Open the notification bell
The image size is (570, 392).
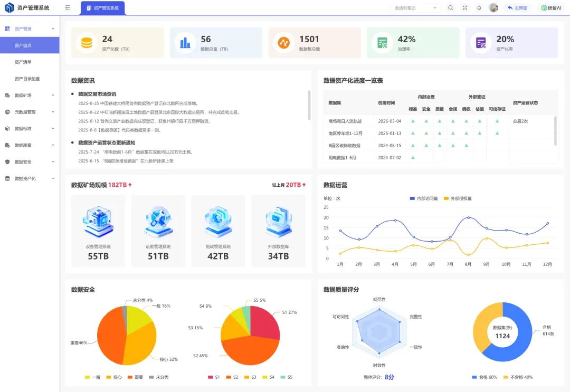coord(479,7)
